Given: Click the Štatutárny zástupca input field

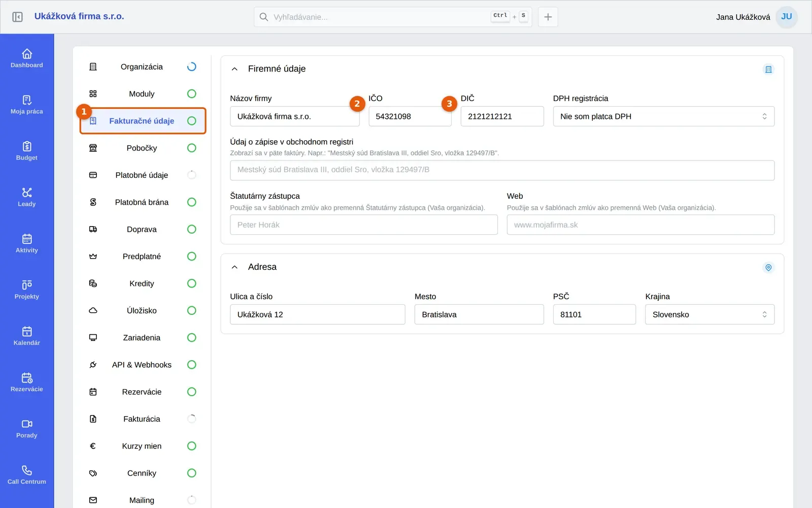Looking at the screenshot, I should (364, 225).
